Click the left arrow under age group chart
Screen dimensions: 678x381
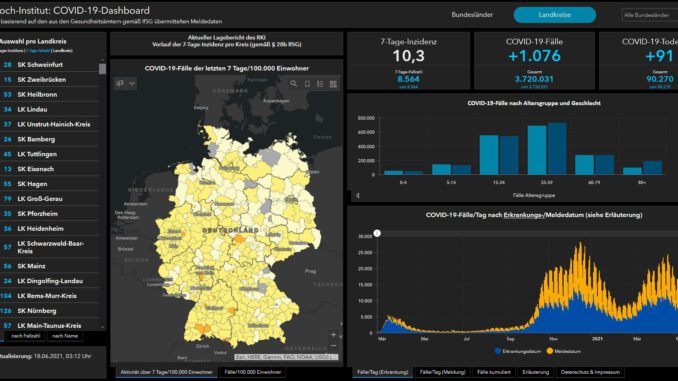pyautogui.click(x=358, y=195)
